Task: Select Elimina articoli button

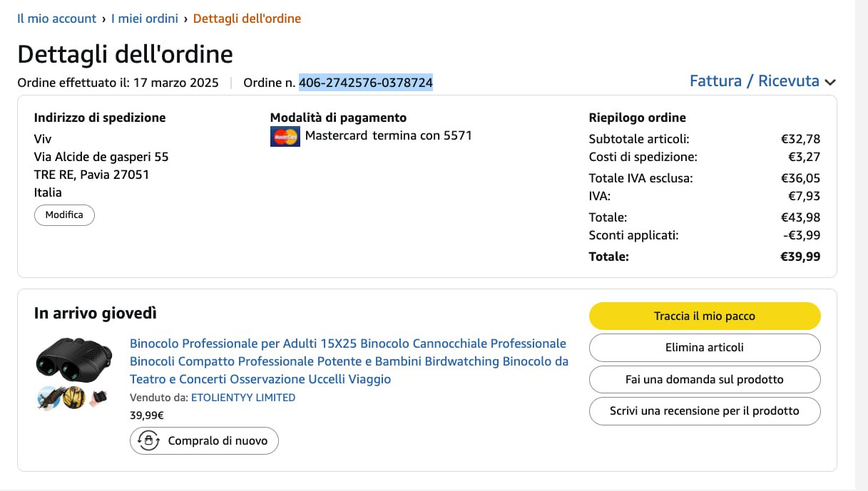Action: pyautogui.click(x=704, y=348)
